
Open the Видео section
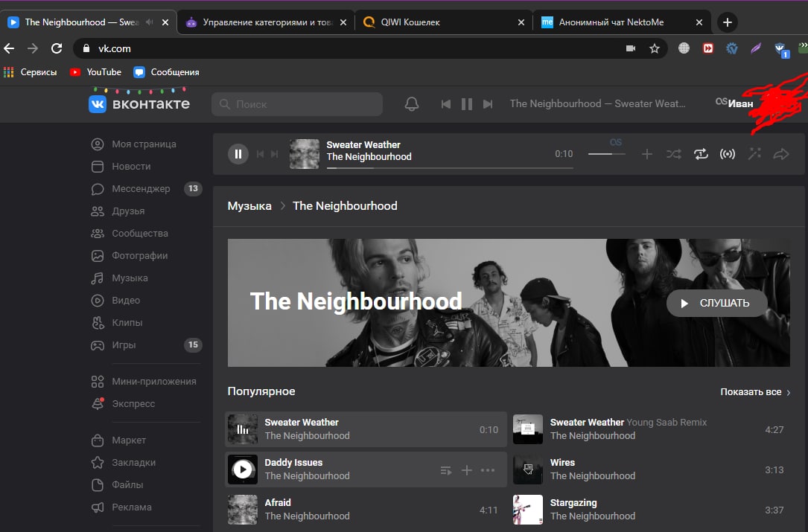(x=116, y=301)
